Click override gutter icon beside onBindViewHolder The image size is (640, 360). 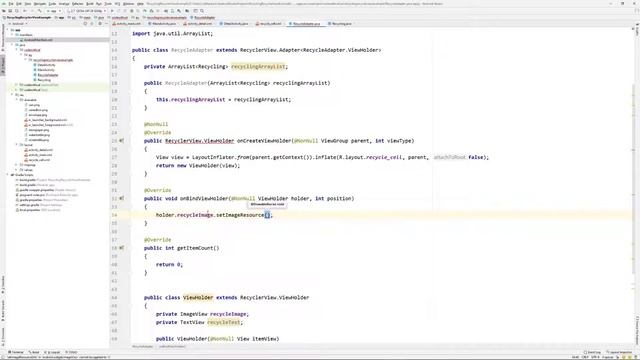tap(122, 198)
